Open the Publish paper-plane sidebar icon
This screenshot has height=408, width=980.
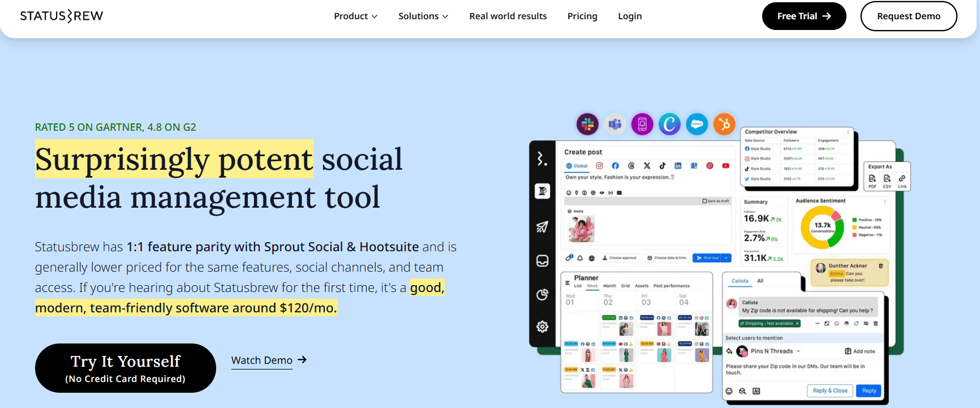pyautogui.click(x=542, y=227)
